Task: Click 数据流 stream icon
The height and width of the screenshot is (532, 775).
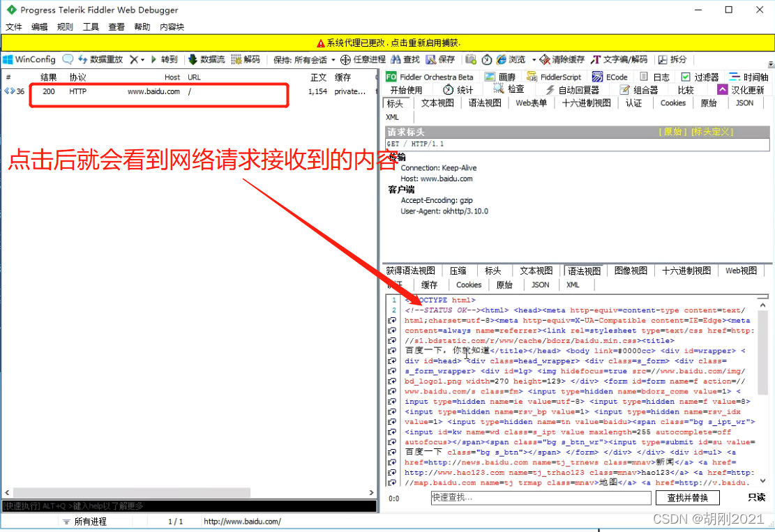Action: click(206, 60)
